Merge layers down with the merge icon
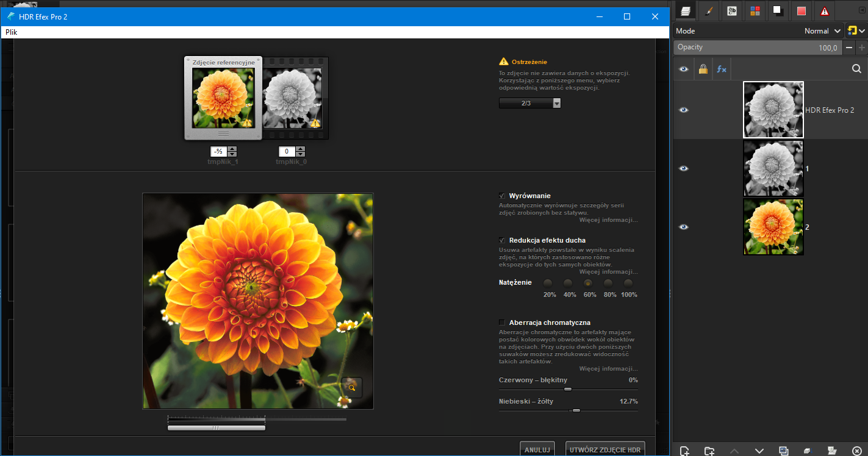This screenshot has width=868, height=456. [x=808, y=451]
